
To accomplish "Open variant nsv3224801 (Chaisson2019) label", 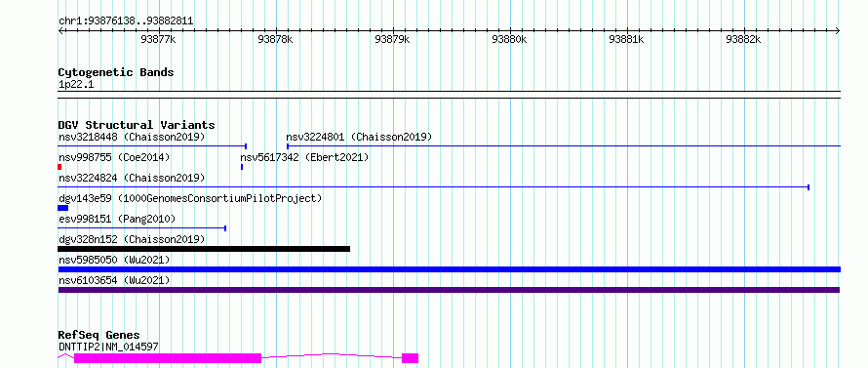I will (x=359, y=137).
